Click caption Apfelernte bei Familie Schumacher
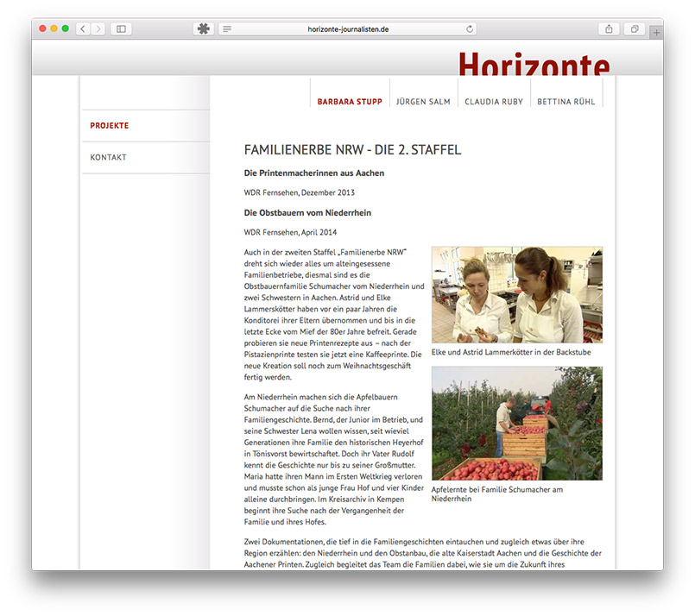 [497, 493]
